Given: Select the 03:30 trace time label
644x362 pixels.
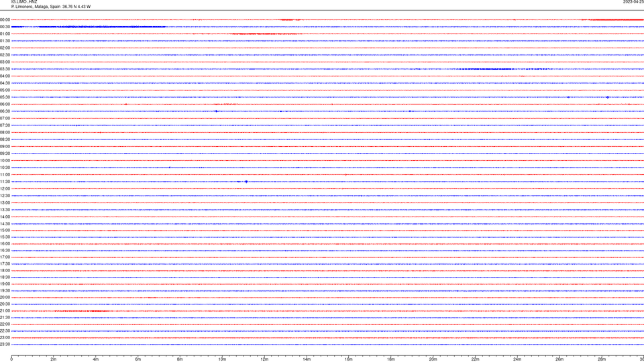Looking at the screenshot, I should click(5, 69).
